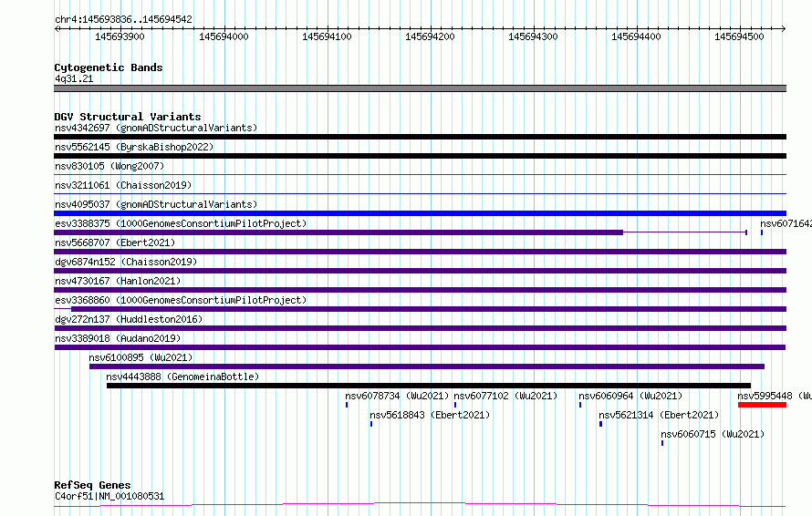Click the DGV Structural Variants track heading

128,117
